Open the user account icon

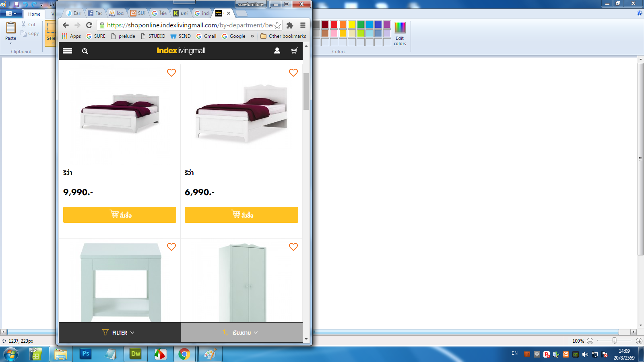point(277,51)
